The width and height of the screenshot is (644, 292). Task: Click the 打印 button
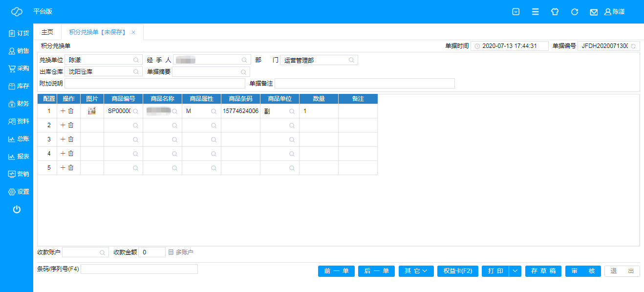point(495,271)
